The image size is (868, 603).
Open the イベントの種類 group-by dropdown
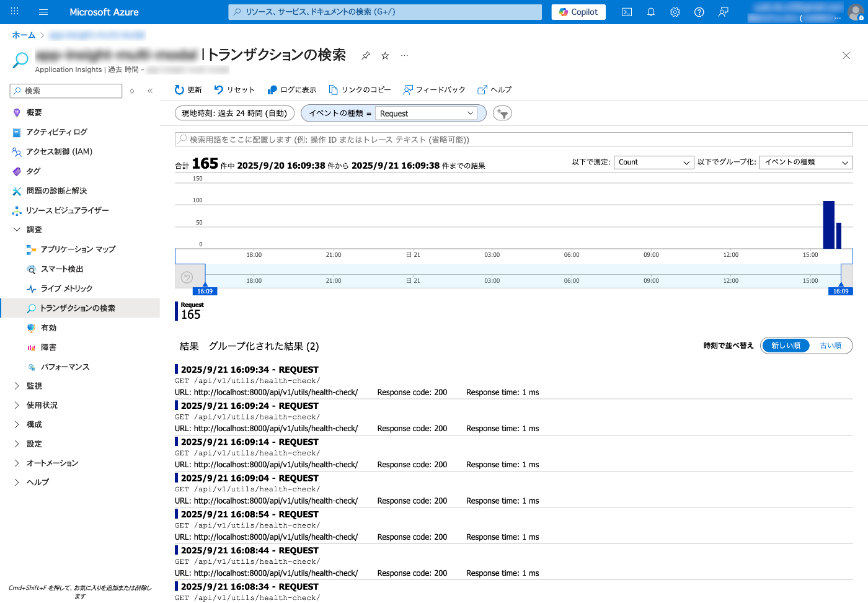coord(806,163)
